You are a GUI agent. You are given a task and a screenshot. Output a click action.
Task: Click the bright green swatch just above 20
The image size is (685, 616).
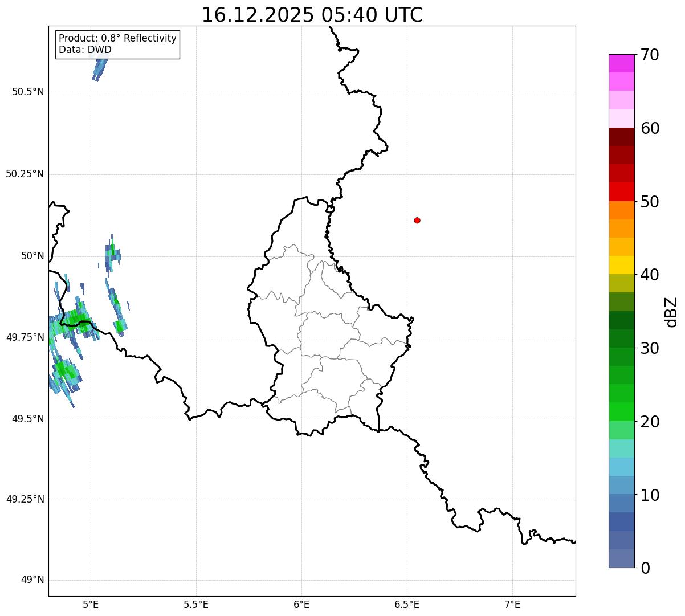tap(622, 411)
